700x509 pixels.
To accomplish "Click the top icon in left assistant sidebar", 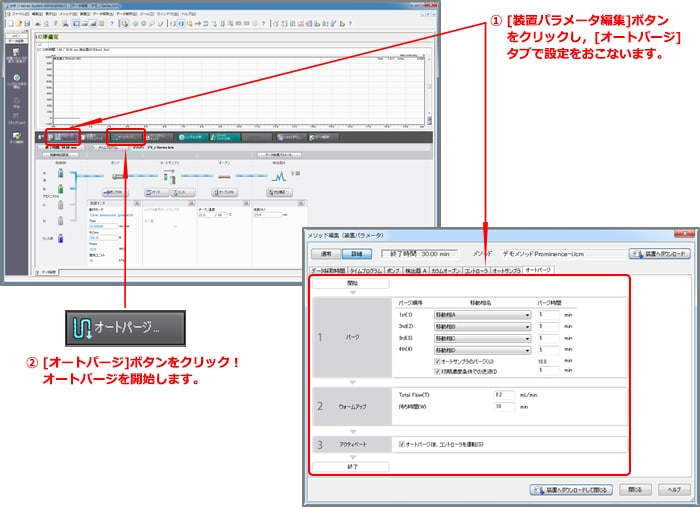I will pos(17,52).
